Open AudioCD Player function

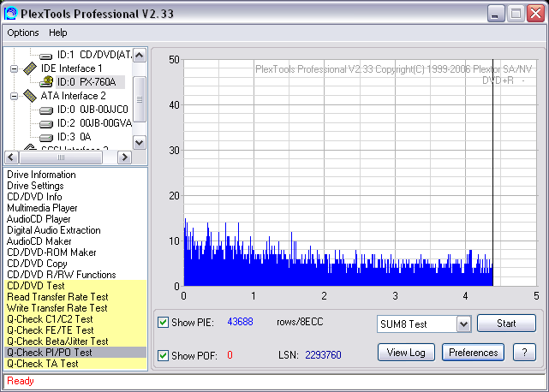coord(39,219)
